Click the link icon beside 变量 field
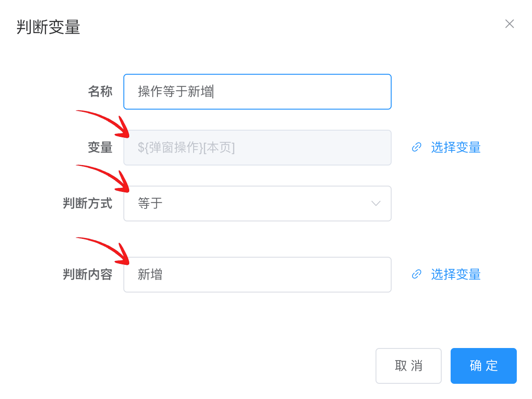This screenshot has height=399, width=532. tap(417, 147)
